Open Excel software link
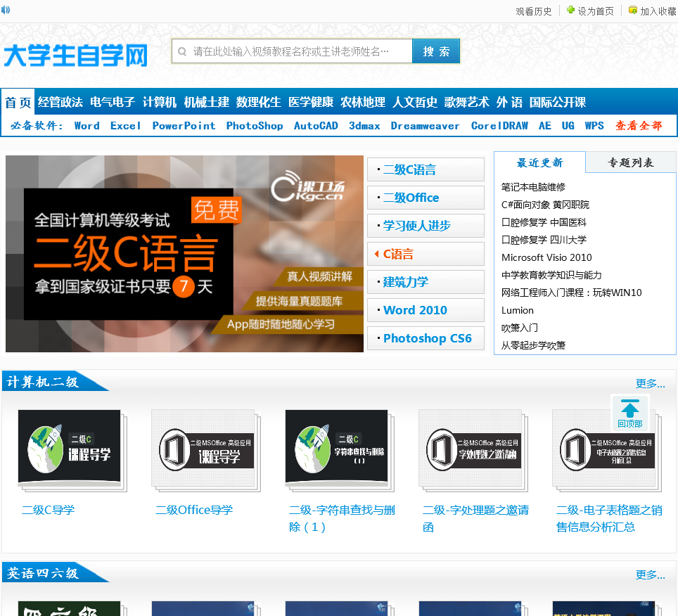This screenshot has width=678, height=616. click(x=125, y=126)
